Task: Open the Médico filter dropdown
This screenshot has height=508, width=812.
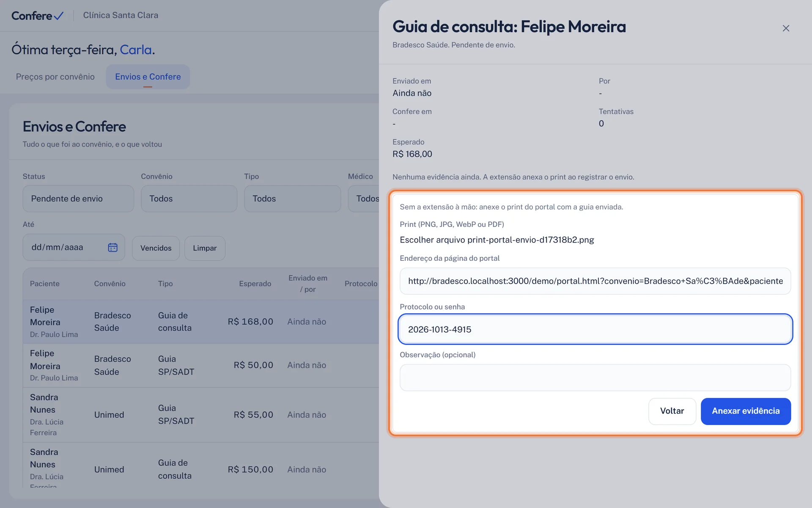Action: pos(364,199)
